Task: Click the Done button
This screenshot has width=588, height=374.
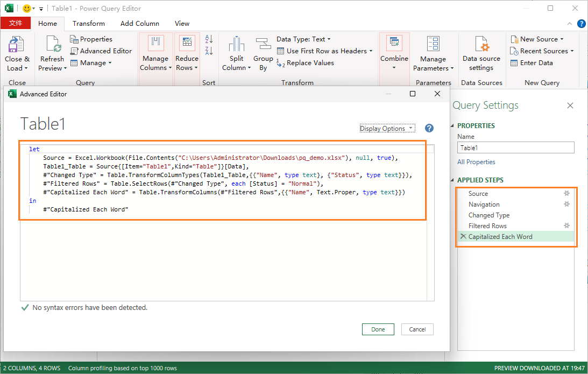Action: point(378,329)
